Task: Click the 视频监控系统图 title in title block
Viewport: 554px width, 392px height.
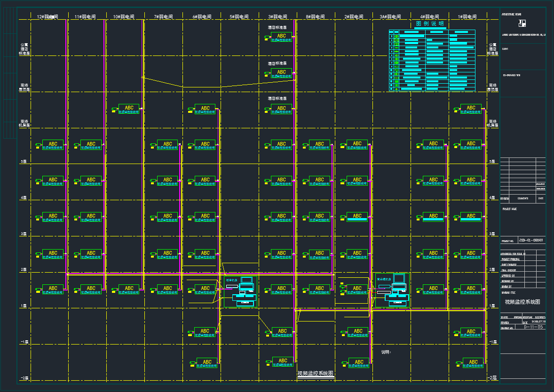Action: click(x=522, y=302)
